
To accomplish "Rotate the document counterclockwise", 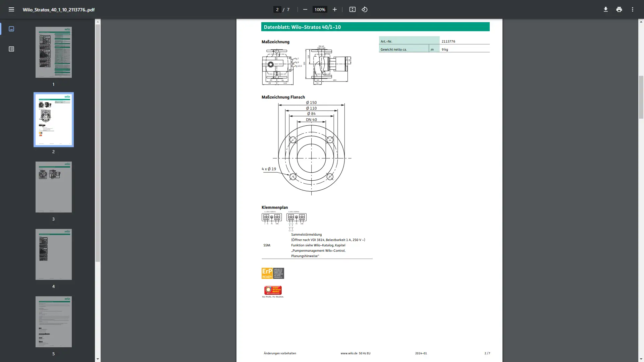I will (x=365, y=9).
